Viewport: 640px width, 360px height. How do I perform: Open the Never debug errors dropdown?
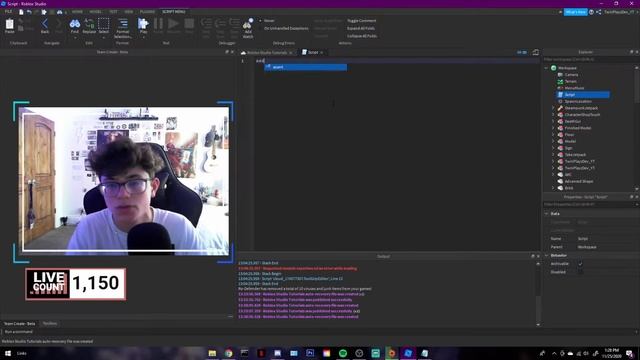point(268,20)
